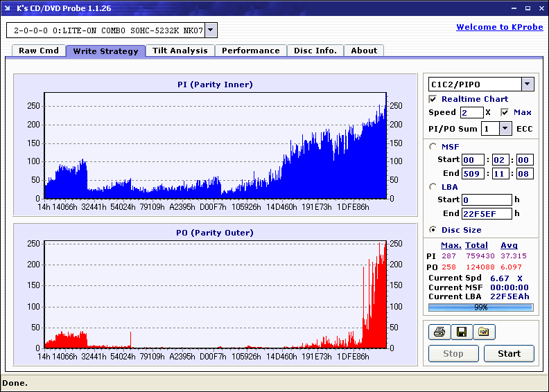Click the MSF End frames field 08
The width and height of the screenshot is (549, 392).
525,173
